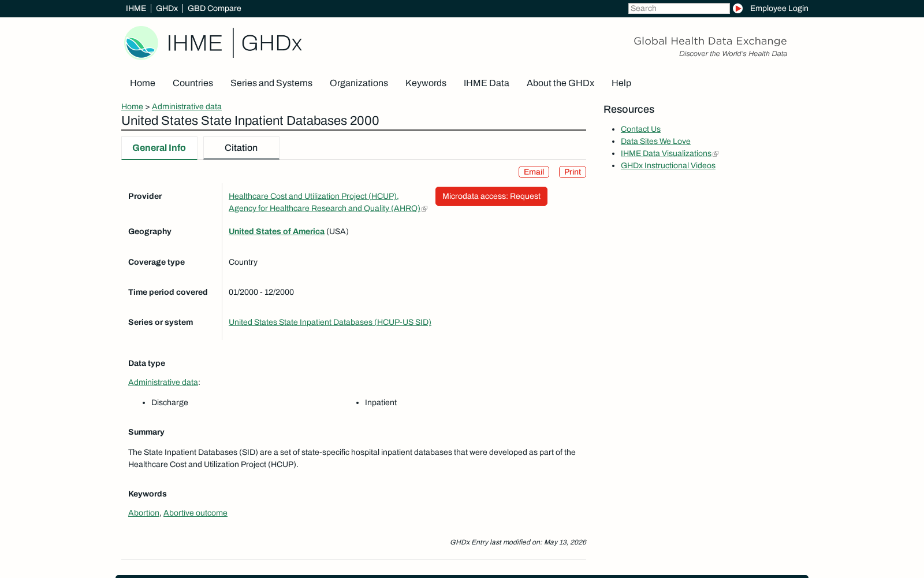Click the Email button
Viewport: 924px width, 578px height.
(x=534, y=172)
